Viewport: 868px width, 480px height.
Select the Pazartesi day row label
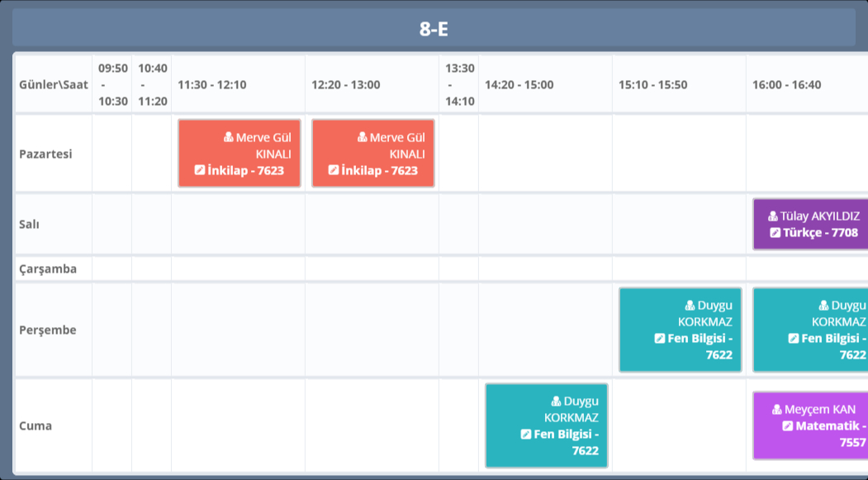pos(46,154)
